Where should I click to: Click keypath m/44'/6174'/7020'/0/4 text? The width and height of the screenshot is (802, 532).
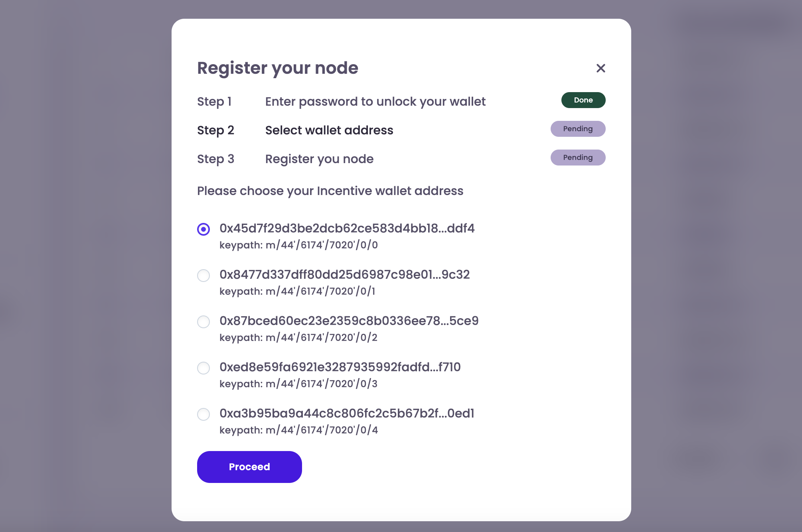(298, 430)
